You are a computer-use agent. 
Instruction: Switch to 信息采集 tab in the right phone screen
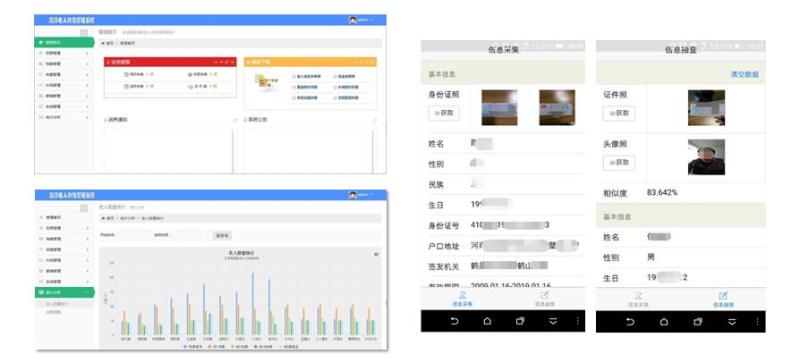pos(638,299)
